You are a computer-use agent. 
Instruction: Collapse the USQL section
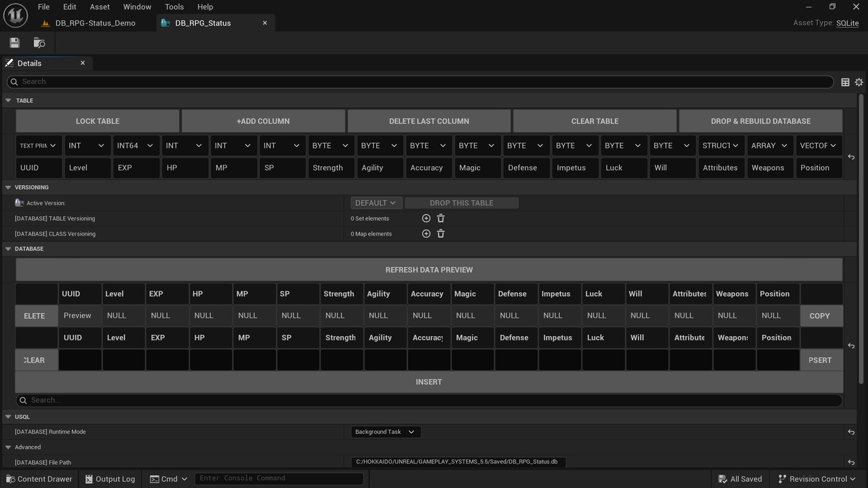pyautogui.click(x=8, y=417)
